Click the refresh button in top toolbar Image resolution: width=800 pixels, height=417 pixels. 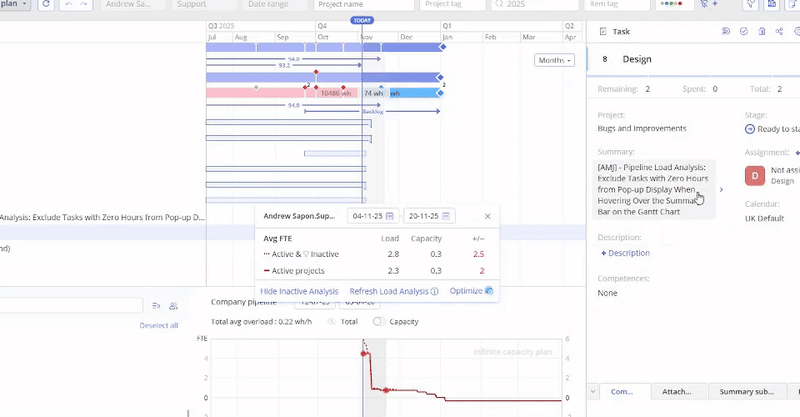point(48,5)
